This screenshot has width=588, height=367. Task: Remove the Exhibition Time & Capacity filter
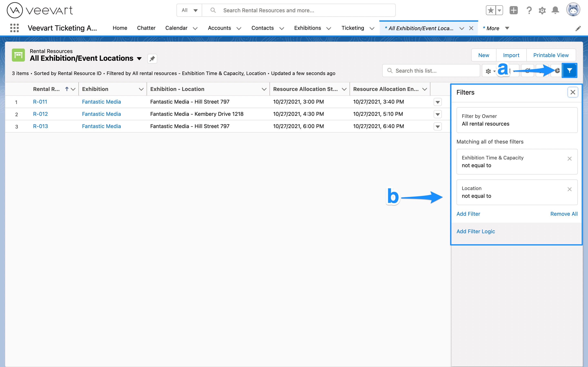tap(569, 158)
